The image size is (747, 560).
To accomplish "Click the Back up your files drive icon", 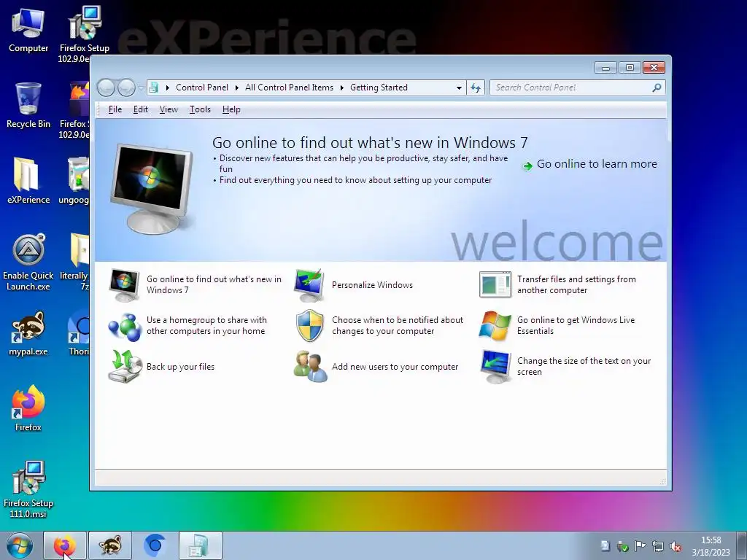I will pyautogui.click(x=125, y=367).
